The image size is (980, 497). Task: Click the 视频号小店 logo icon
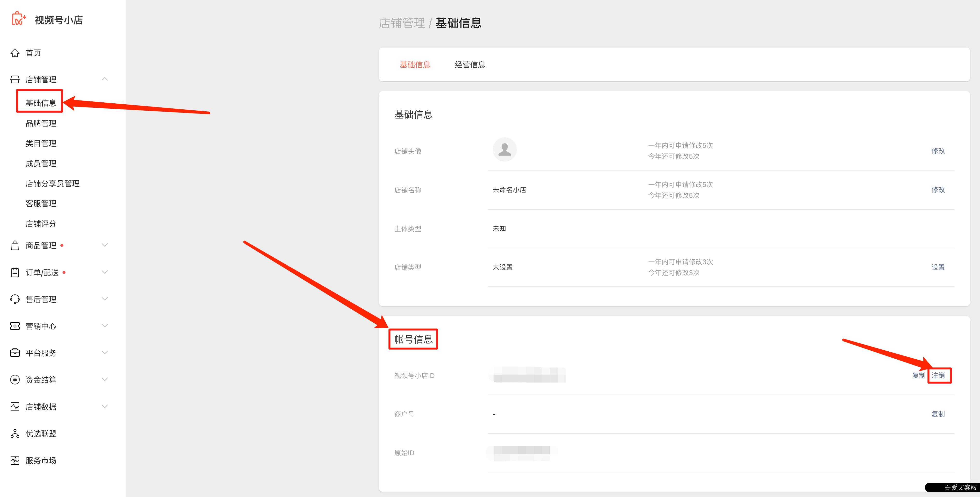(18, 19)
